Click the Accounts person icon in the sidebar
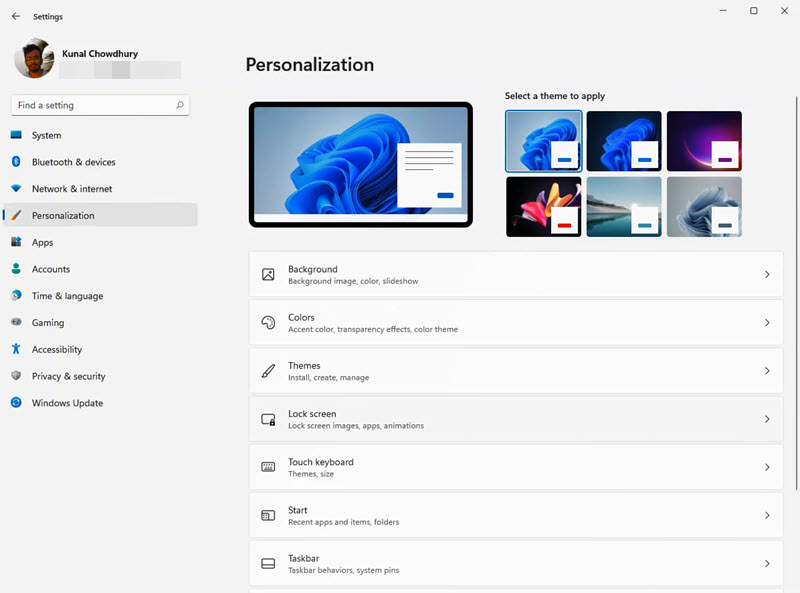The height and width of the screenshot is (593, 800). 16,268
